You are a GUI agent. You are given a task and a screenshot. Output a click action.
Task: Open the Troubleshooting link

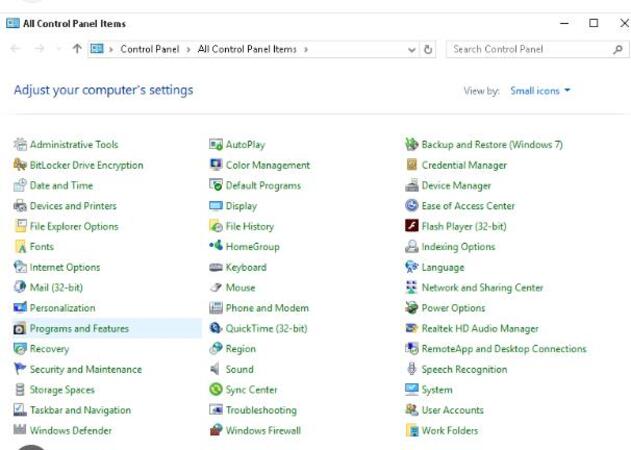click(261, 410)
